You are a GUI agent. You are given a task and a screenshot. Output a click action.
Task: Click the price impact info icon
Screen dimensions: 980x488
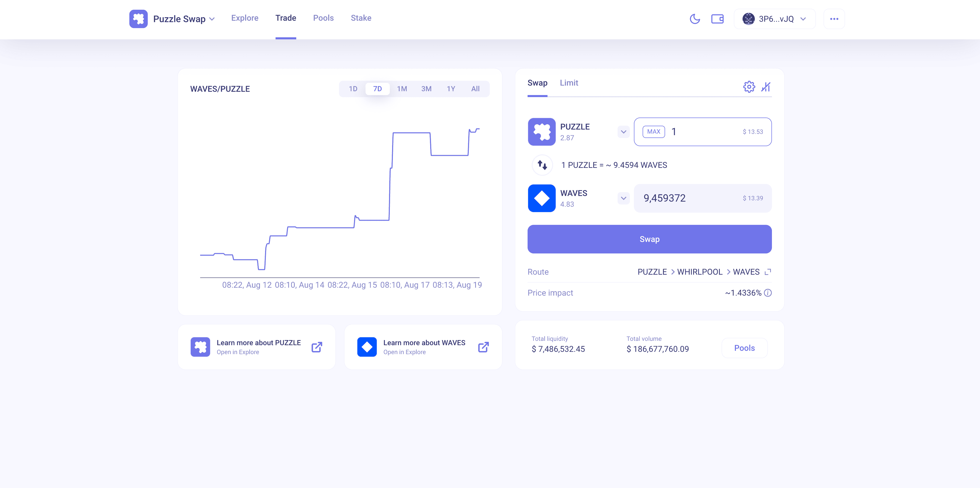tap(768, 293)
